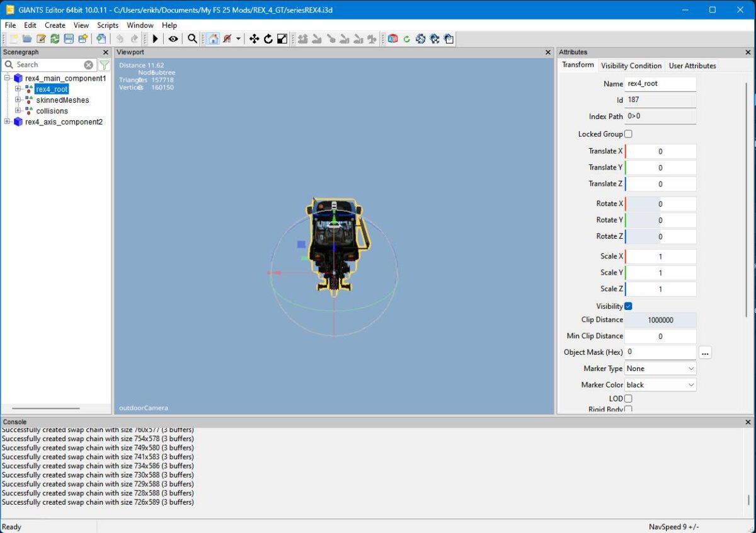Close the Scenegraph panel
The image size is (756, 533).
pyautogui.click(x=106, y=52)
